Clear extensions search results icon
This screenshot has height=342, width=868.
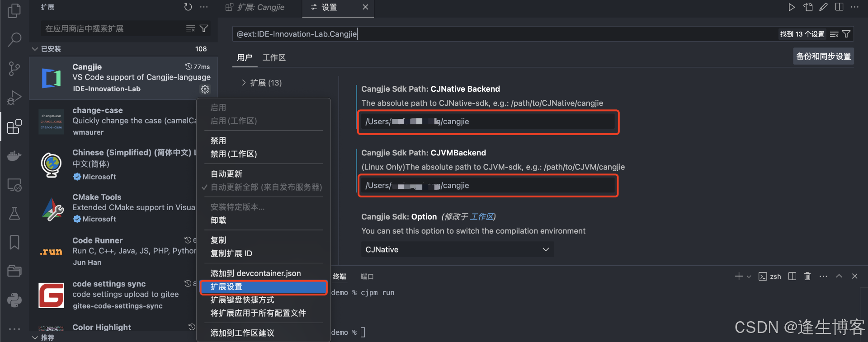191,28
